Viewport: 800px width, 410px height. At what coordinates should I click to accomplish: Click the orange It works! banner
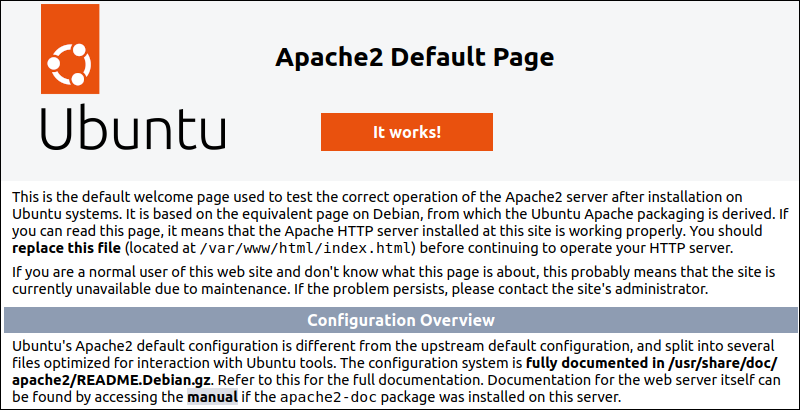[407, 132]
